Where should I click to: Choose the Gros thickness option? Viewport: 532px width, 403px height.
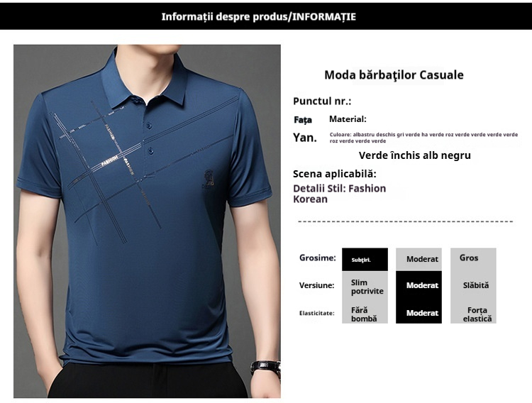(473, 260)
